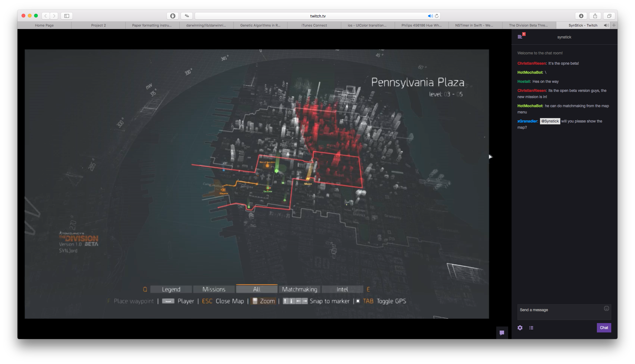The image size is (635, 364).
Task: Click the purple Chat send button
Action: click(604, 328)
